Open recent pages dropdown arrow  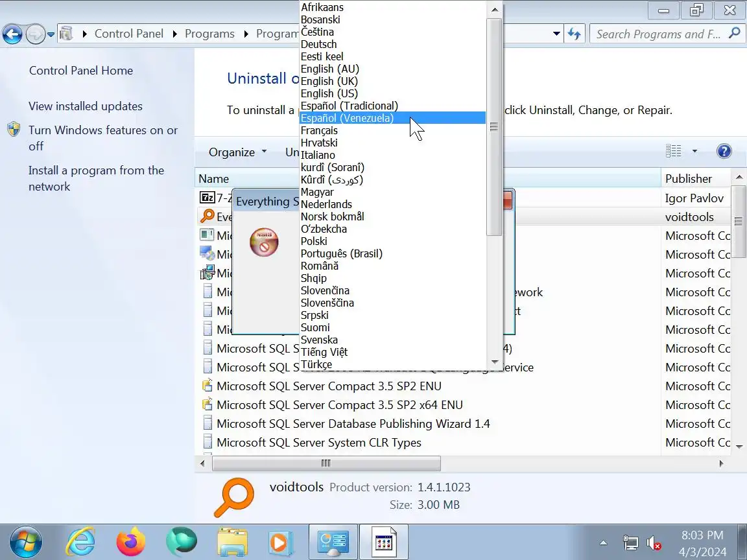[x=51, y=35]
